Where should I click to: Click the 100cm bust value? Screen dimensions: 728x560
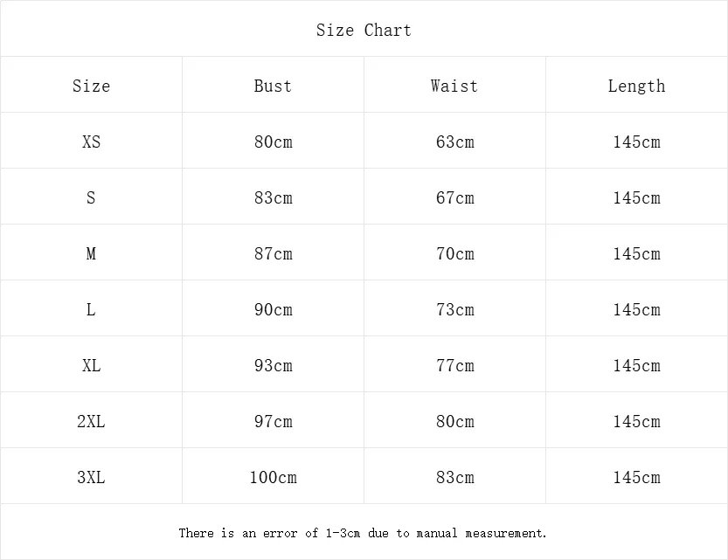click(x=273, y=477)
